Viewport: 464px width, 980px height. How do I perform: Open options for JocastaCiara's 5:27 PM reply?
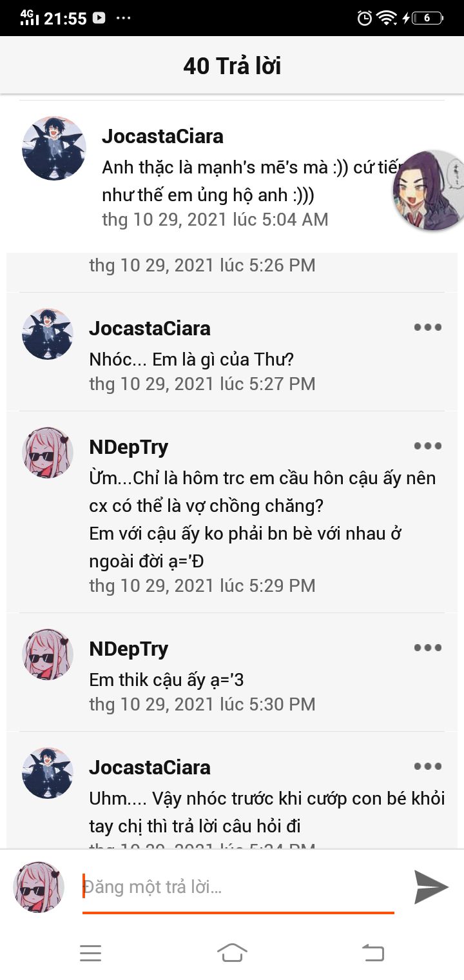click(428, 328)
